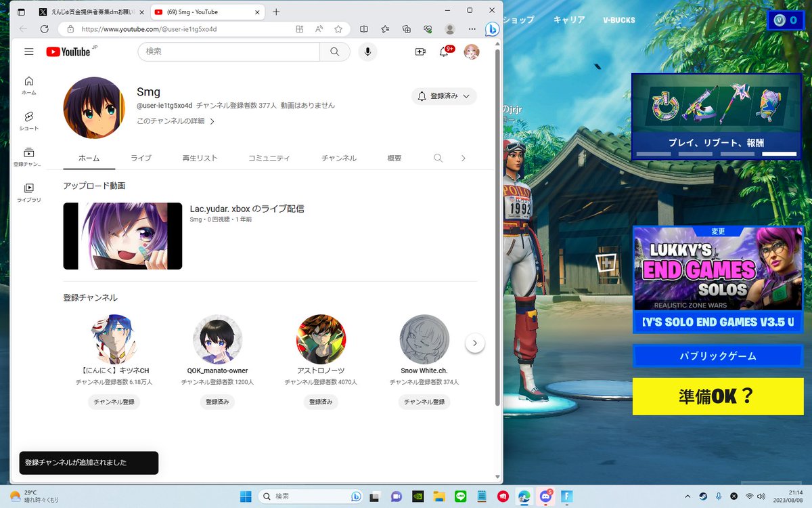Click the live stream video thumbnail

pyautogui.click(x=122, y=236)
